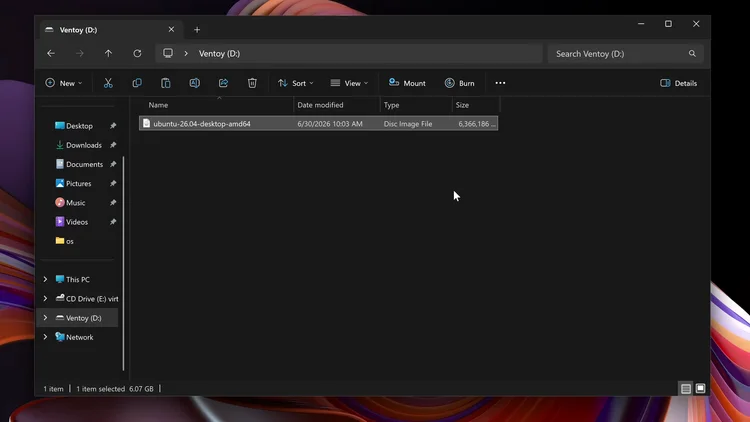This screenshot has width=750, height=422.
Task: Toggle the Details pane button
Action: coord(678,83)
